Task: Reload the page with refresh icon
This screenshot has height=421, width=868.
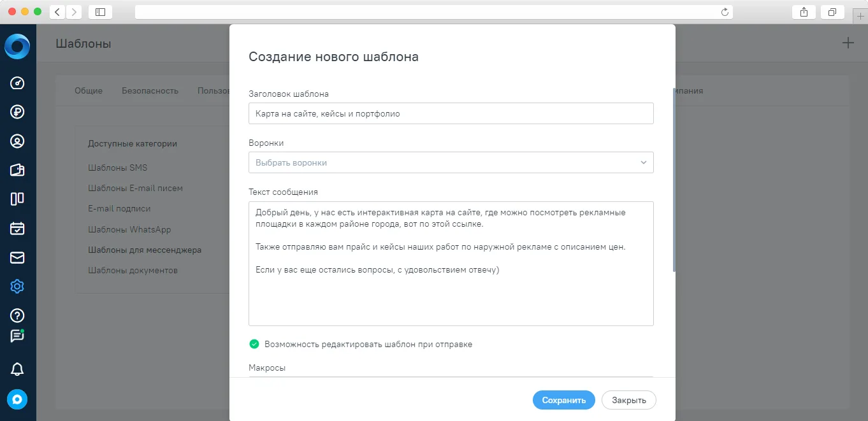Action: pos(725,11)
